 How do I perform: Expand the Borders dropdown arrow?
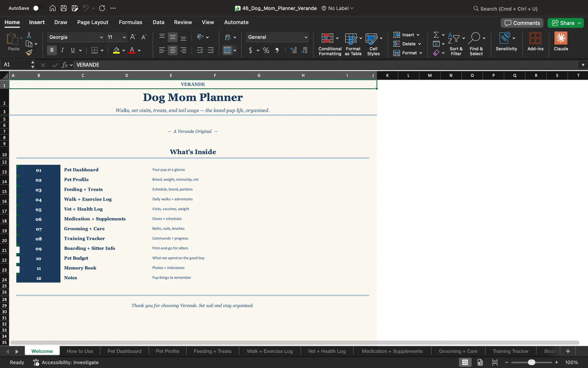pyautogui.click(x=102, y=50)
